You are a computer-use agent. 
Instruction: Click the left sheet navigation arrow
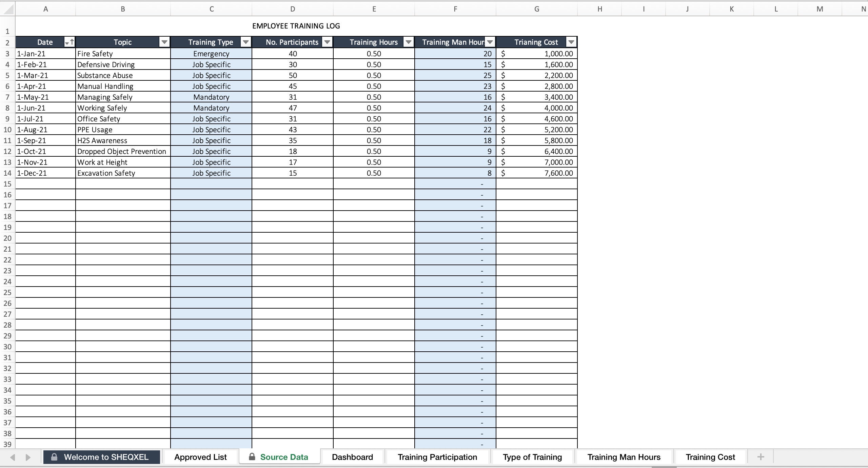(x=12, y=457)
